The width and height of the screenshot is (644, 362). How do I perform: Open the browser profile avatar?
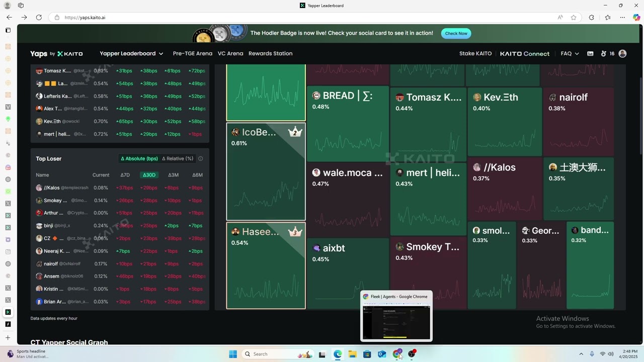[8, 6]
